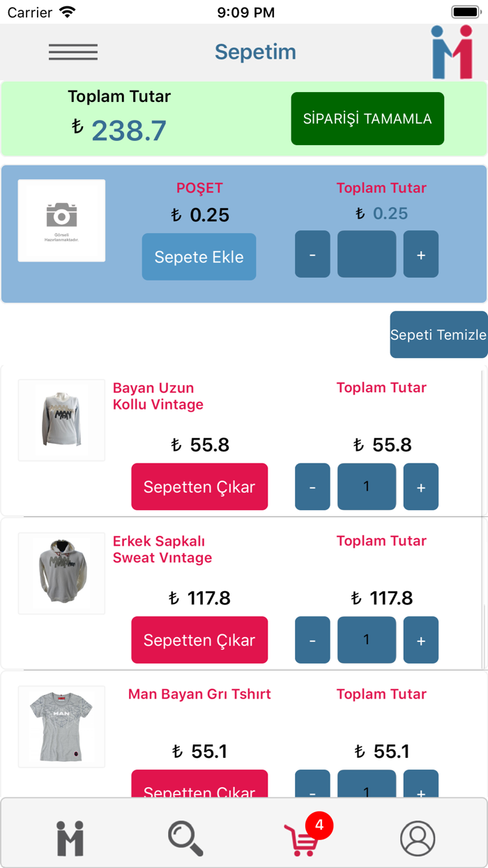
Task: Open the hamburger navigation menu
Action: tap(73, 52)
